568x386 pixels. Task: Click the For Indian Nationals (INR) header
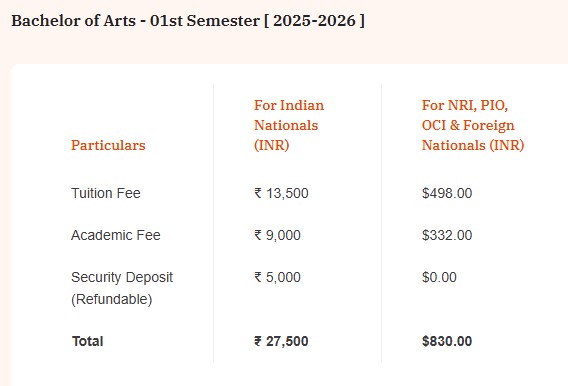pos(289,125)
